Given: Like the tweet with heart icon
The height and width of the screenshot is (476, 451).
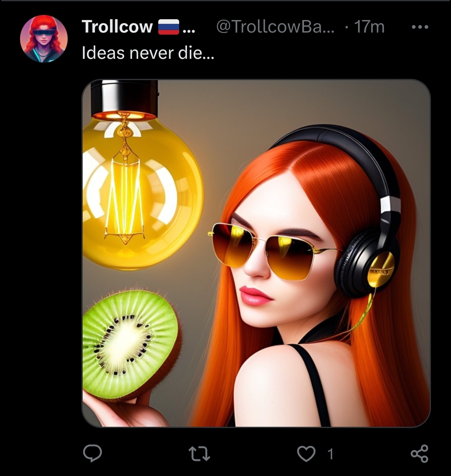Looking at the screenshot, I should pyautogui.click(x=306, y=453).
